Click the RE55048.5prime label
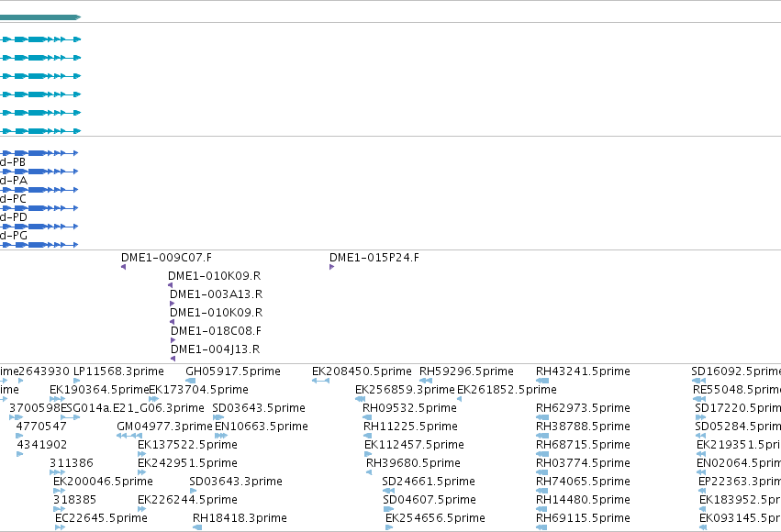Image resolution: width=781 pixels, height=532 pixels. click(737, 390)
